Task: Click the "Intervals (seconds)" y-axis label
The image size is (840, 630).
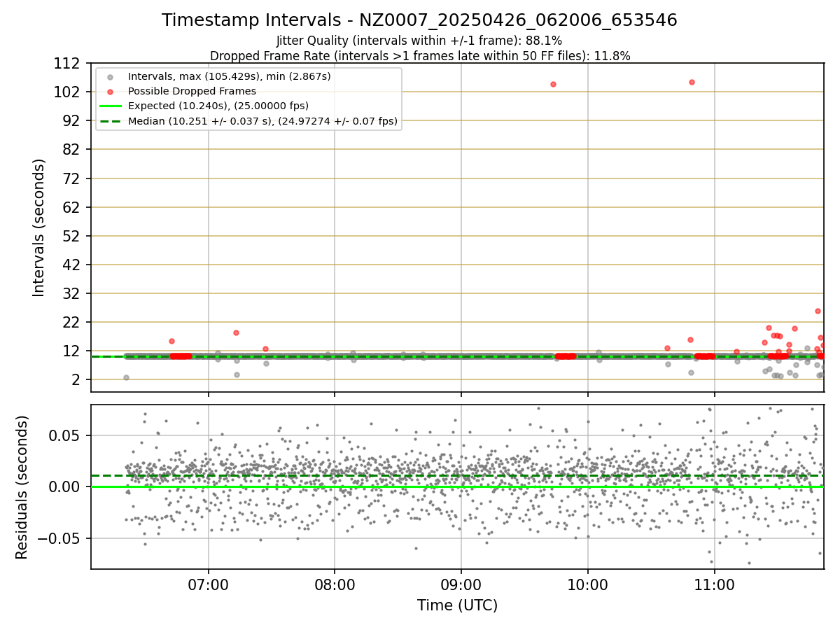Action: coord(39,227)
